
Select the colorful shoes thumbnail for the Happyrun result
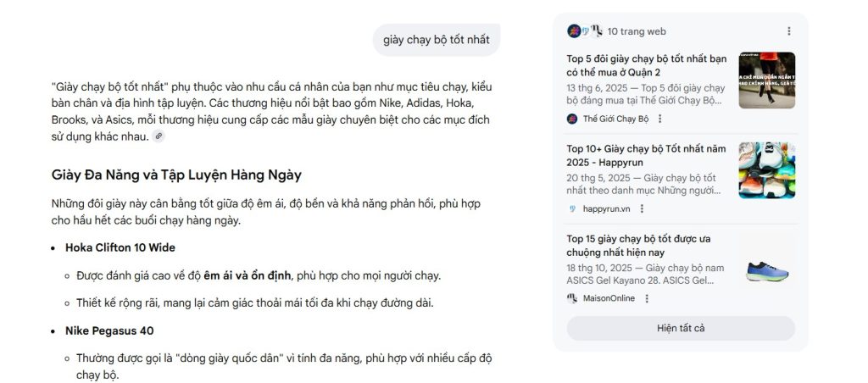[x=766, y=170]
